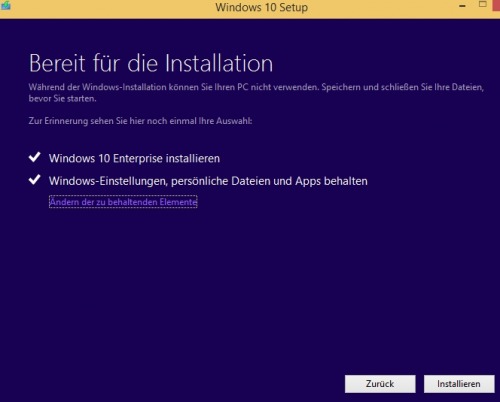
Task: Open 'Ändern der zu behaltenden Elemente' link
Action: pyautogui.click(x=123, y=202)
